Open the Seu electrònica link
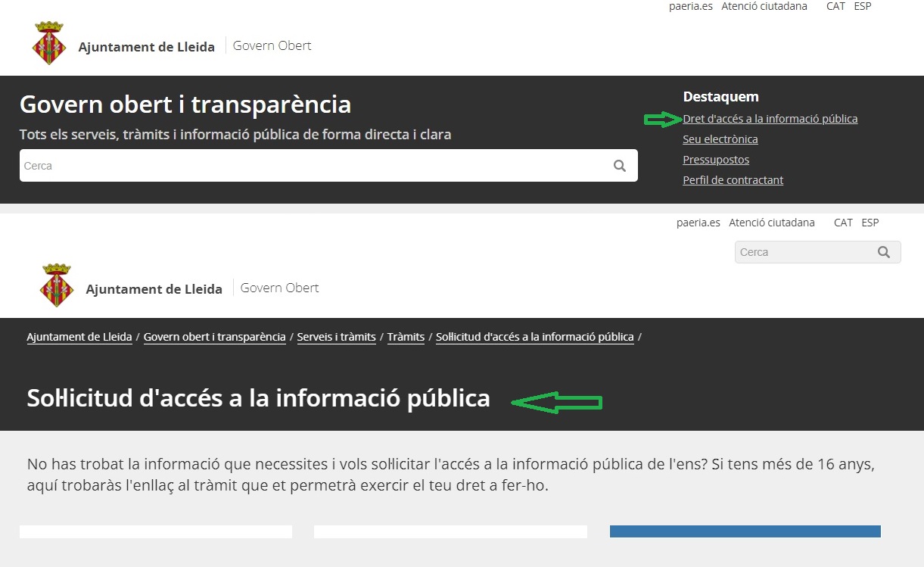 pyautogui.click(x=720, y=139)
